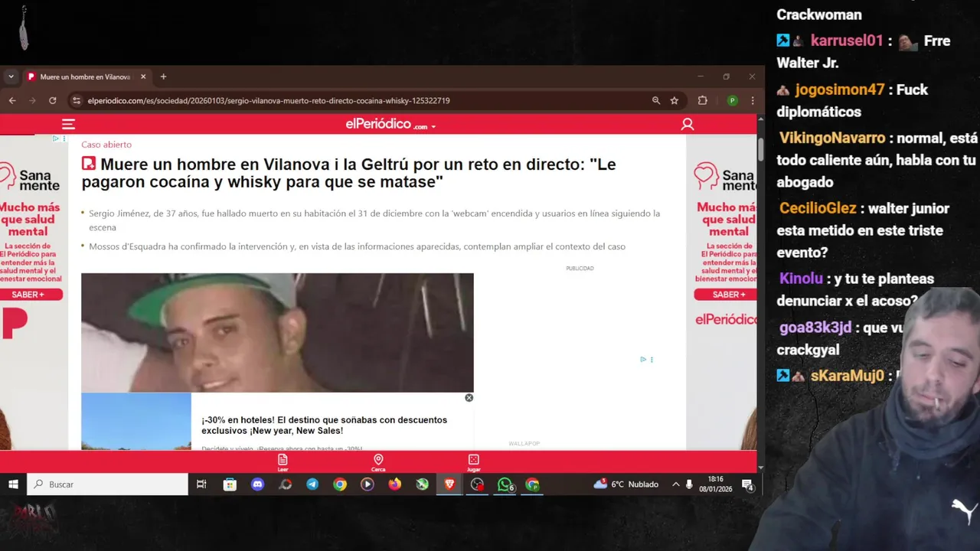Open the browser extensions puzzle icon
This screenshot has width=980, height=551.
coord(702,100)
